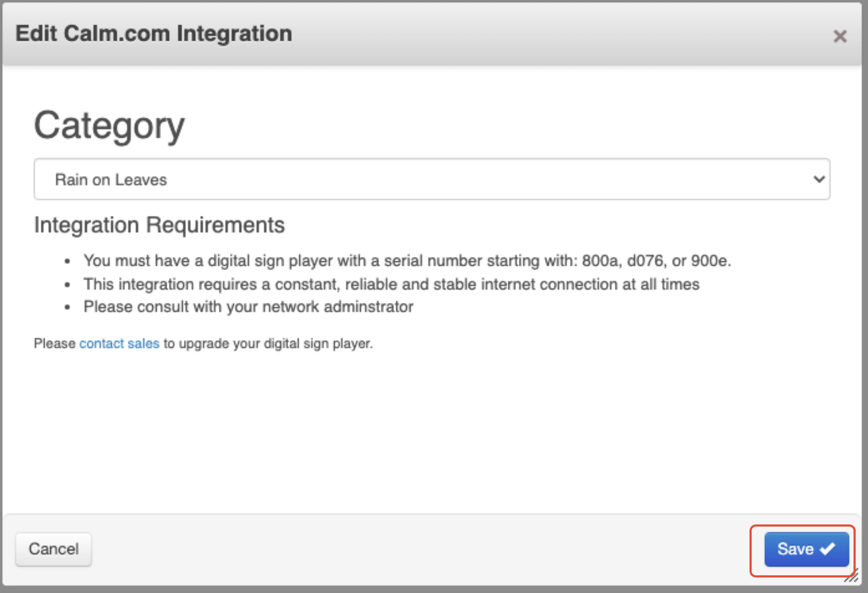868x593 pixels.
Task: Open the Category dropdown showing Rain on Leaves
Action: pos(432,179)
